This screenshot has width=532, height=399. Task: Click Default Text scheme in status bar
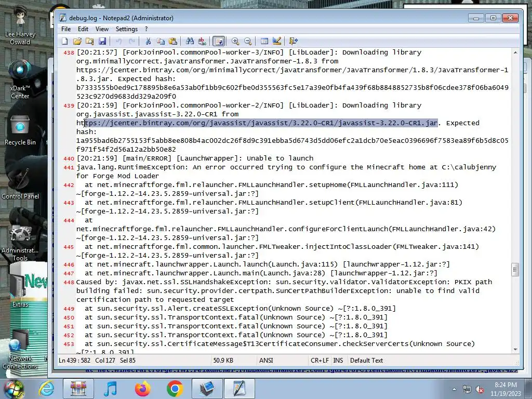click(366, 361)
